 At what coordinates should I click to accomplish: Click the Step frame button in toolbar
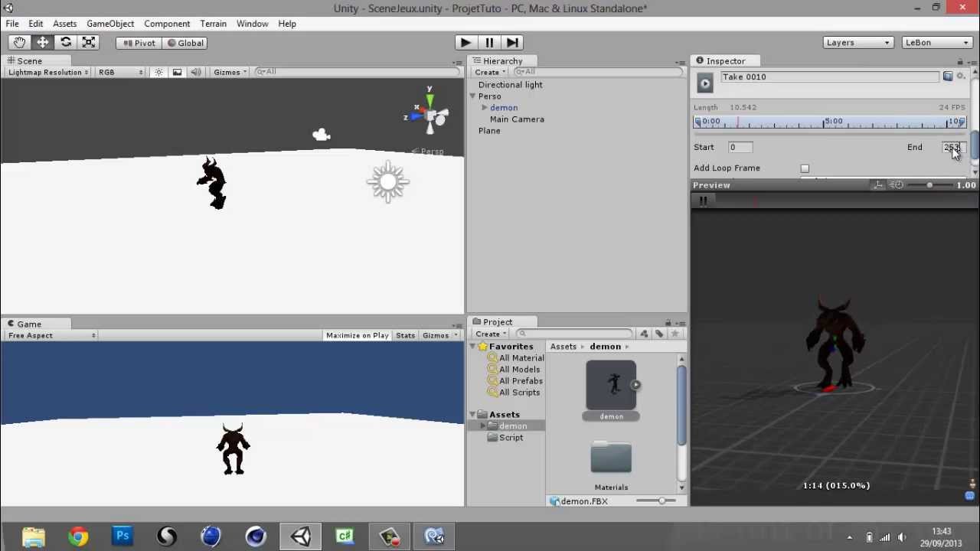click(512, 43)
